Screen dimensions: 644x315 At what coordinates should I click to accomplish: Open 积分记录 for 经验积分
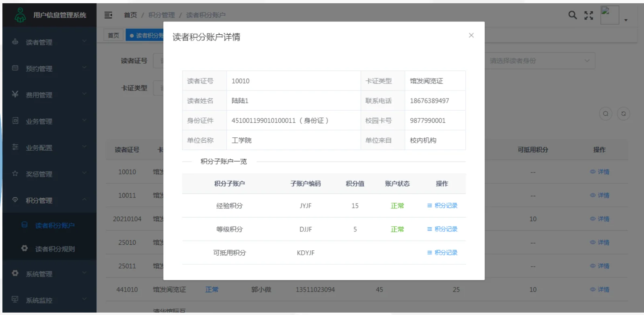[442, 206]
